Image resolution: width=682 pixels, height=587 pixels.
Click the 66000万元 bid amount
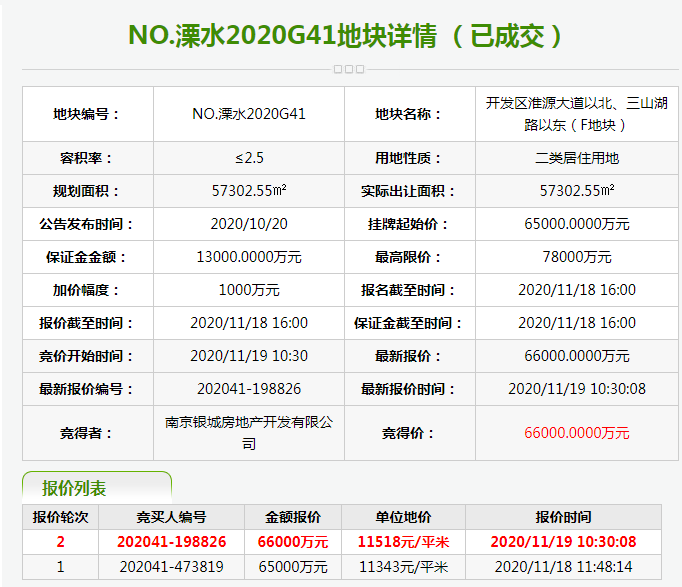pos(293,542)
